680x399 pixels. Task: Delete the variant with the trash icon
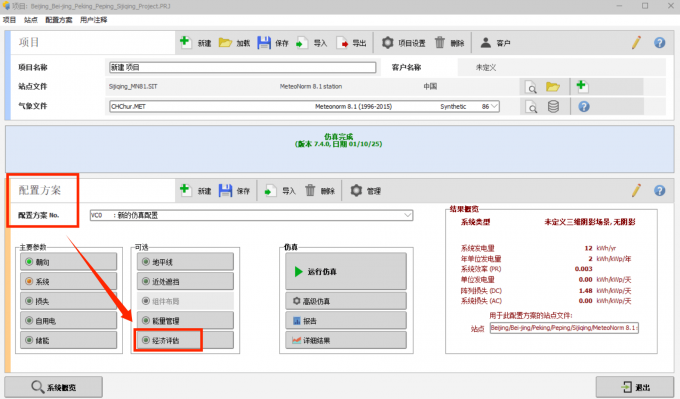tap(310, 190)
